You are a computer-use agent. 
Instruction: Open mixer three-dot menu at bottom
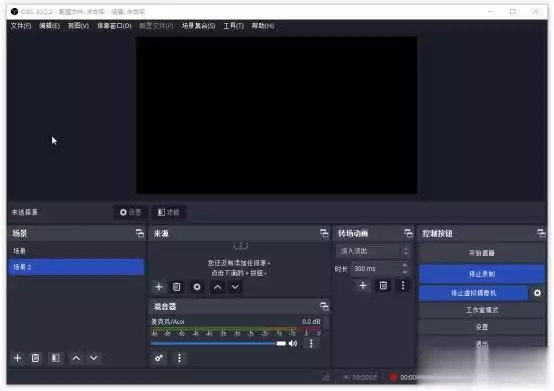(179, 358)
